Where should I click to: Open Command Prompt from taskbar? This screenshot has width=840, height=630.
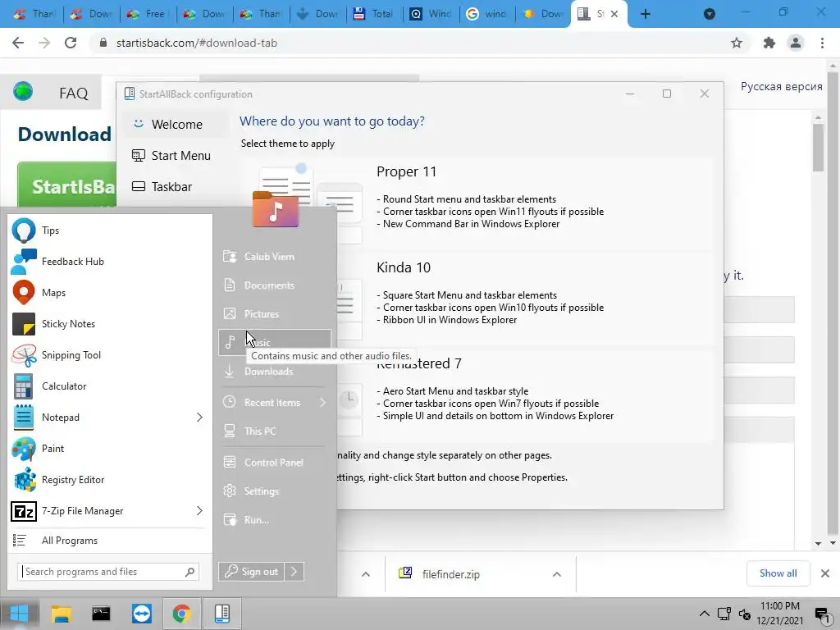coord(101,614)
